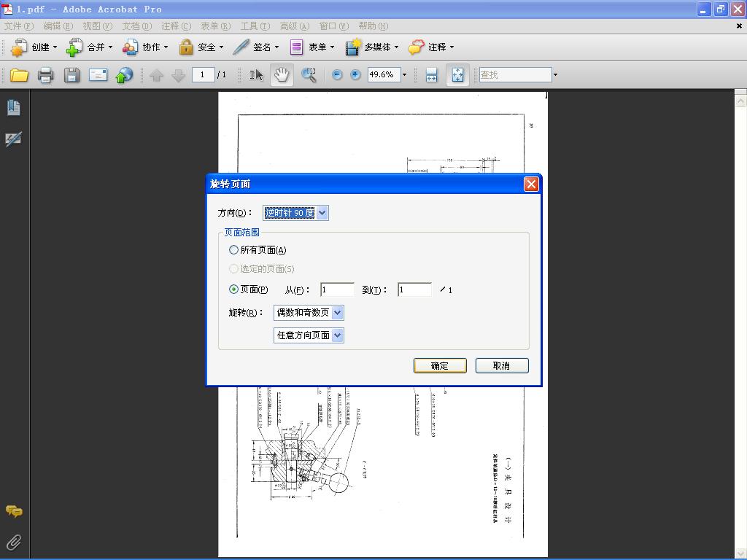Zoom in with the plus button

point(355,75)
